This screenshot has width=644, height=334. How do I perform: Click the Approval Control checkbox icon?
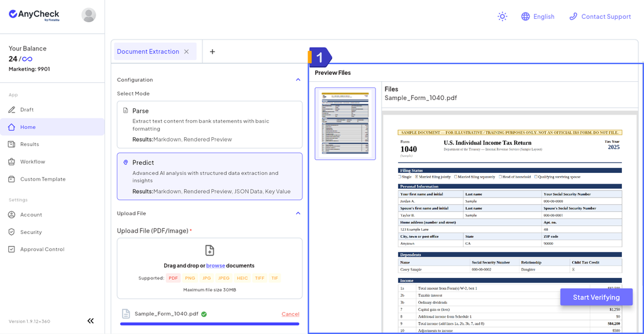(11, 249)
